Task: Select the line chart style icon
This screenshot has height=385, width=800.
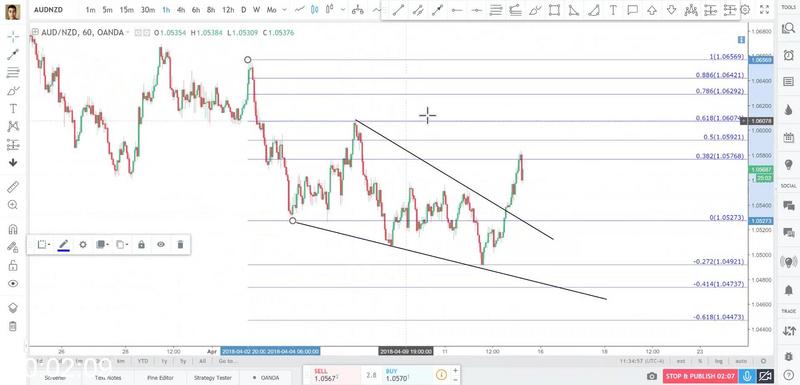Action: [300, 9]
